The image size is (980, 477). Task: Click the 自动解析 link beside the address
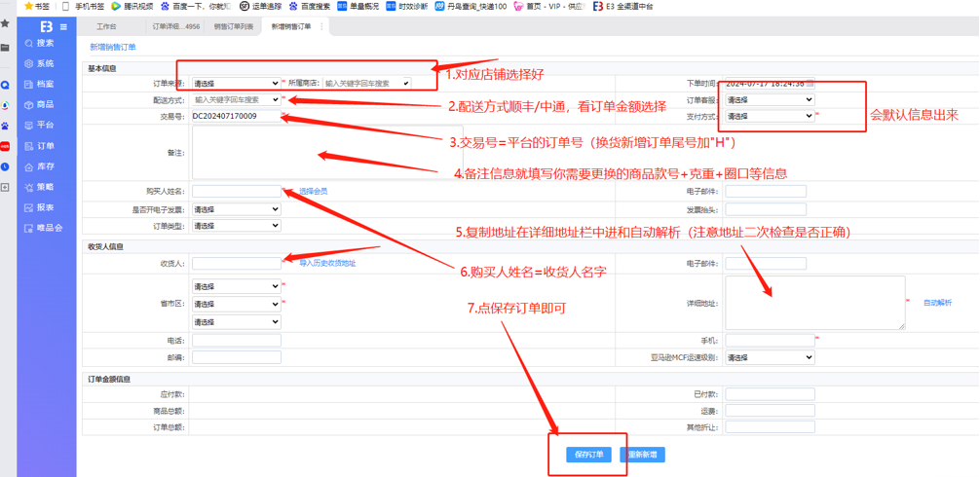(937, 303)
